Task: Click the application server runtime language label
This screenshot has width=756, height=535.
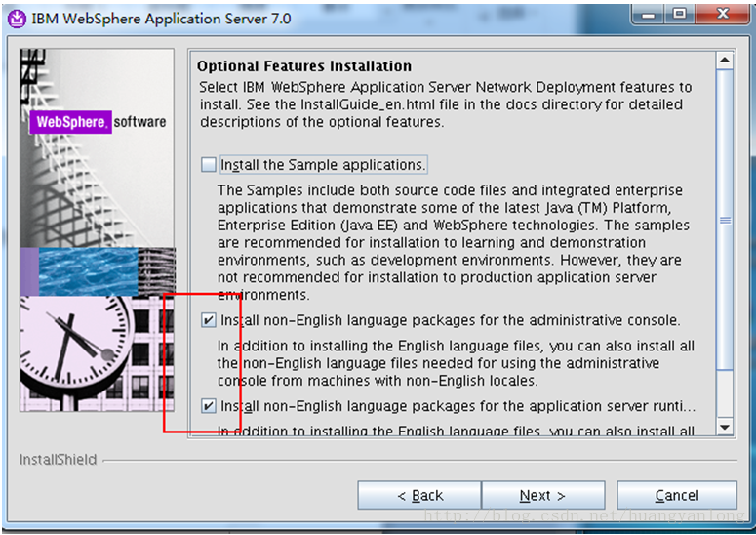Action: pos(458,406)
